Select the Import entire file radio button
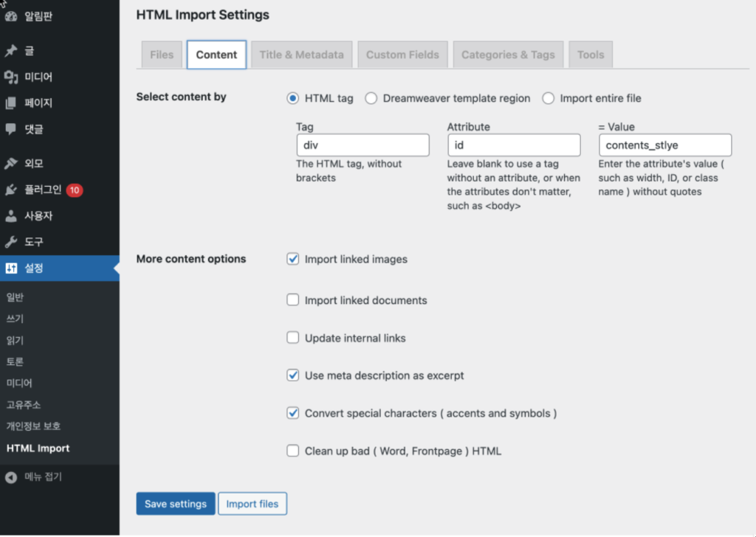Screen dimensions: 756x537 point(549,98)
